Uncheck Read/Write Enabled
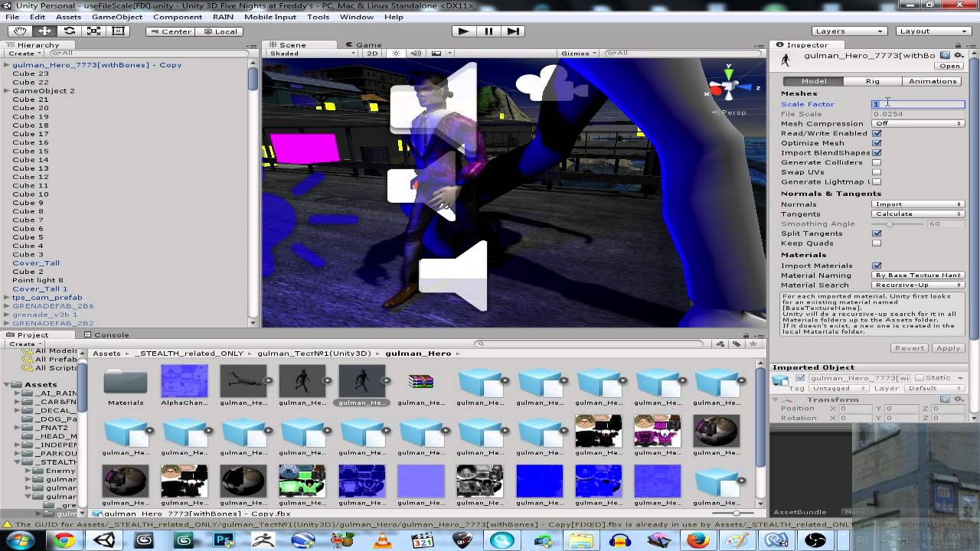 pos(877,133)
